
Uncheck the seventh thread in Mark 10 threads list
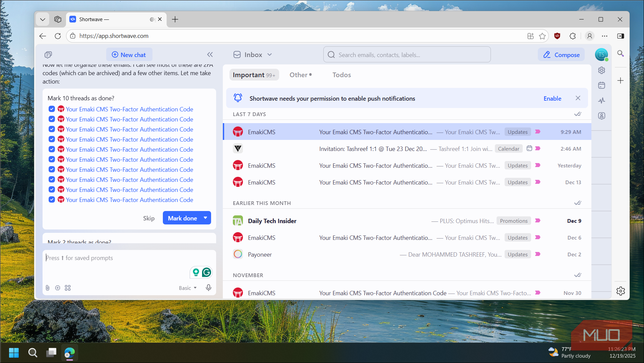52,169
